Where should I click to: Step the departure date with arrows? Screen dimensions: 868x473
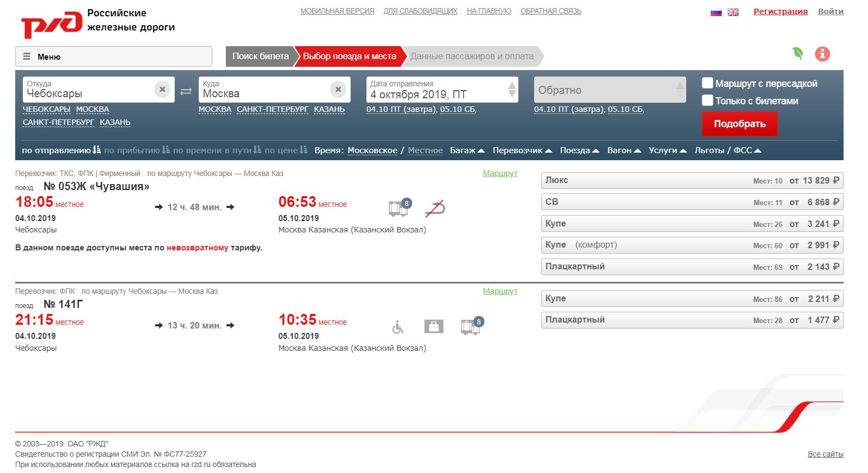click(512, 90)
